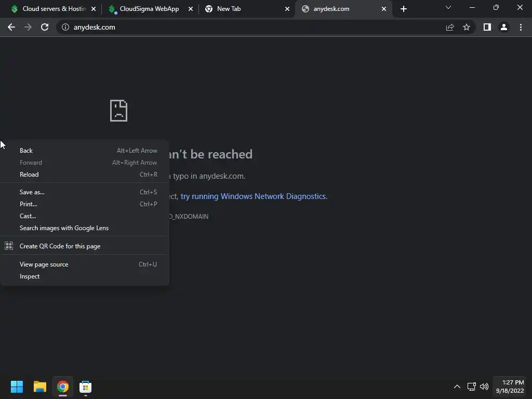Open the volume tray icon
The image size is (532, 399).
coord(484,387)
